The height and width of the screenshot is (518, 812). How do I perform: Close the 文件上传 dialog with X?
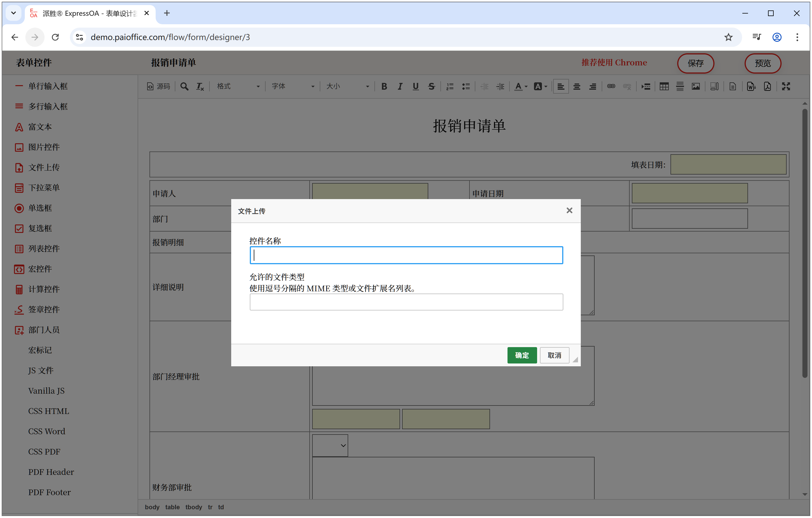tap(569, 210)
